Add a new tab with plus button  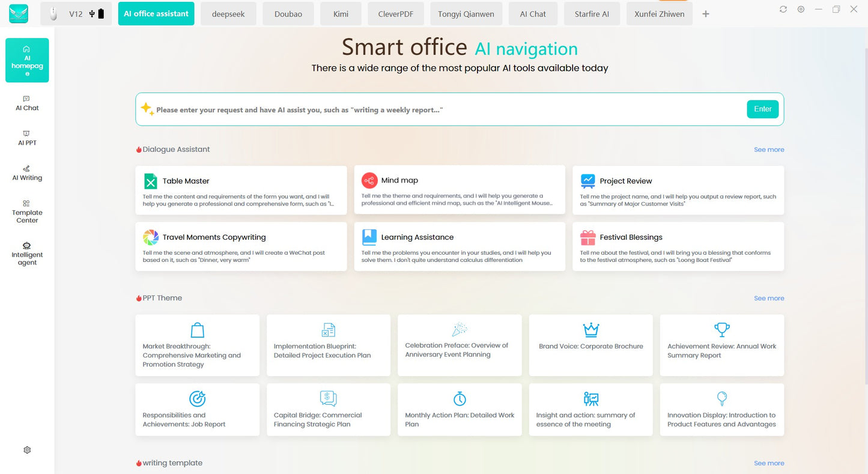pyautogui.click(x=706, y=14)
